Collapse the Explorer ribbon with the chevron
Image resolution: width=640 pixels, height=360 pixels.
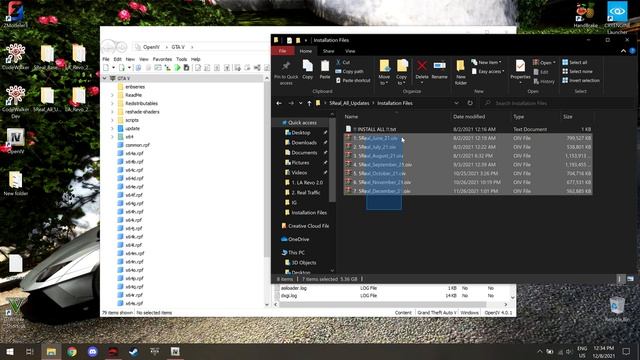(x=623, y=51)
